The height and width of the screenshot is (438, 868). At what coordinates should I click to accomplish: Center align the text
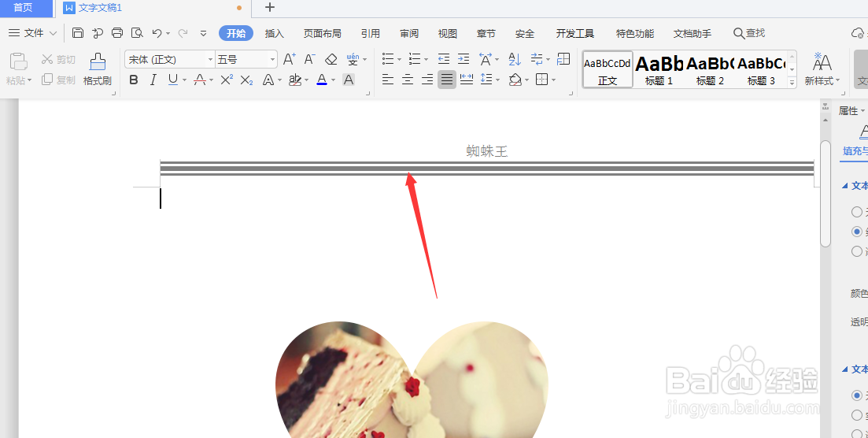click(408, 80)
